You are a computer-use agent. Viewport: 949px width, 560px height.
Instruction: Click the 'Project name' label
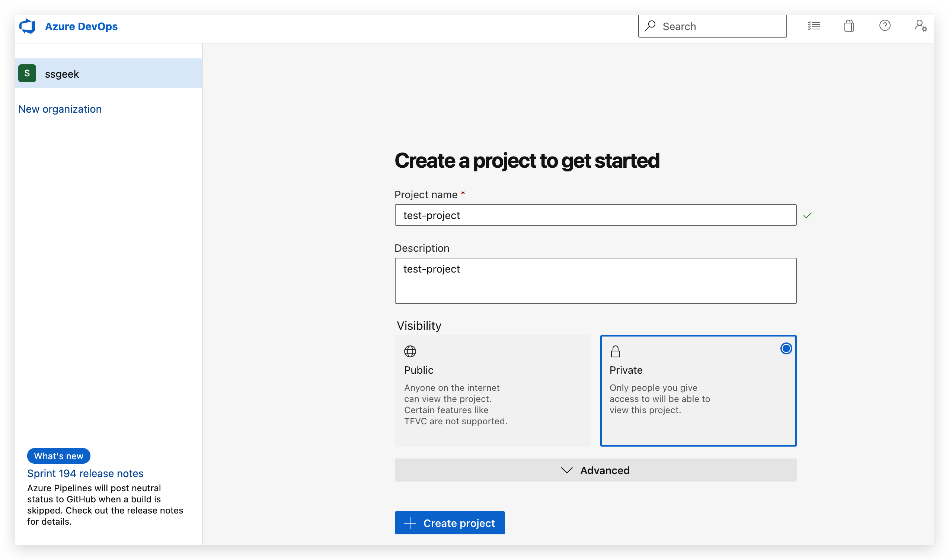coord(426,194)
